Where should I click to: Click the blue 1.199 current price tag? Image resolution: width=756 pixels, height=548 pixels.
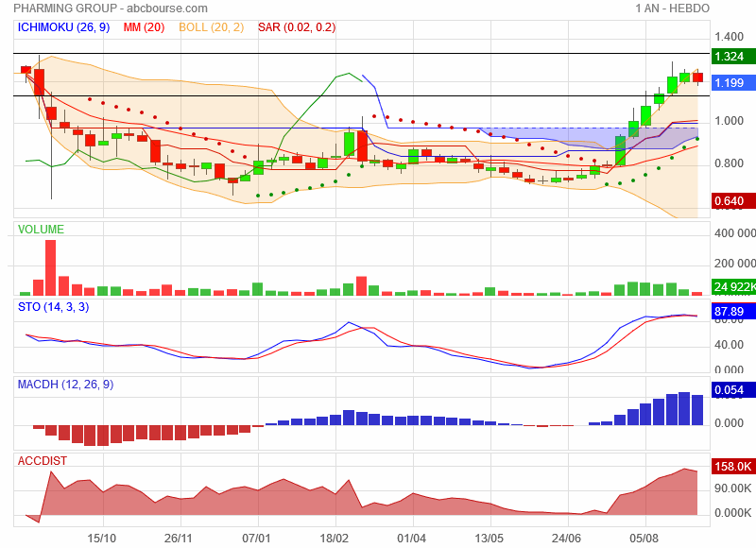[733, 83]
